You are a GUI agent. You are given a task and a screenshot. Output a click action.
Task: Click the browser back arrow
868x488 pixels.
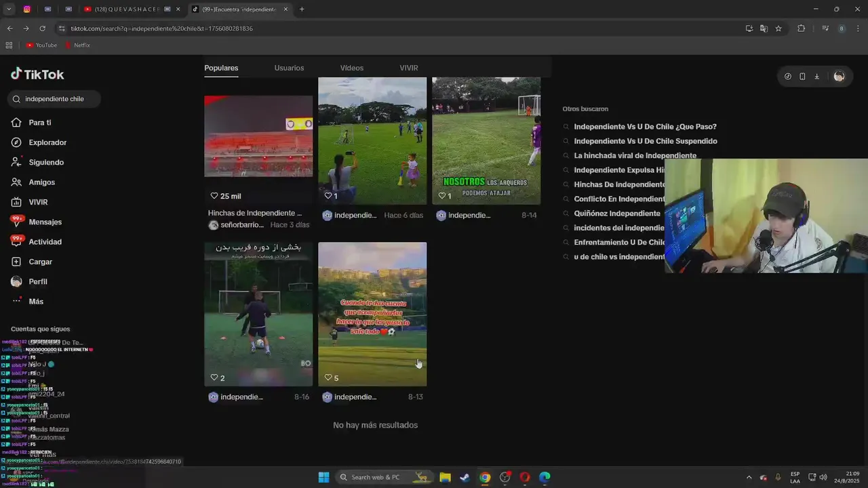pyautogui.click(x=9, y=28)
